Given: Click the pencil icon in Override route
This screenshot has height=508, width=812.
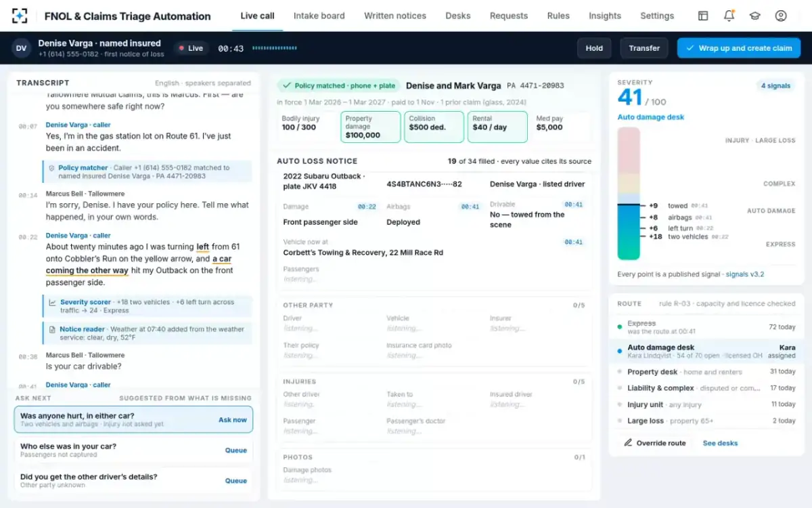Looking at the screenshot, I should click(628, 443).
